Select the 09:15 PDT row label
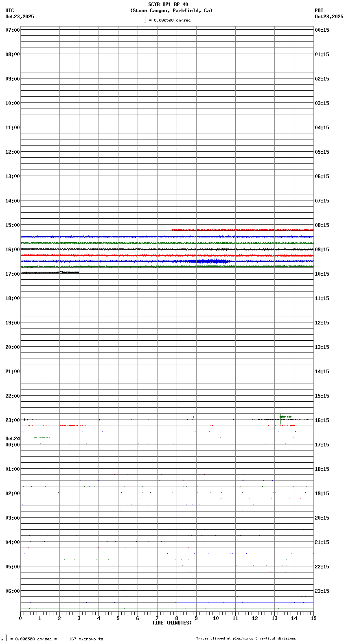This screenshot has width=346, height=644. coord(322,250)
